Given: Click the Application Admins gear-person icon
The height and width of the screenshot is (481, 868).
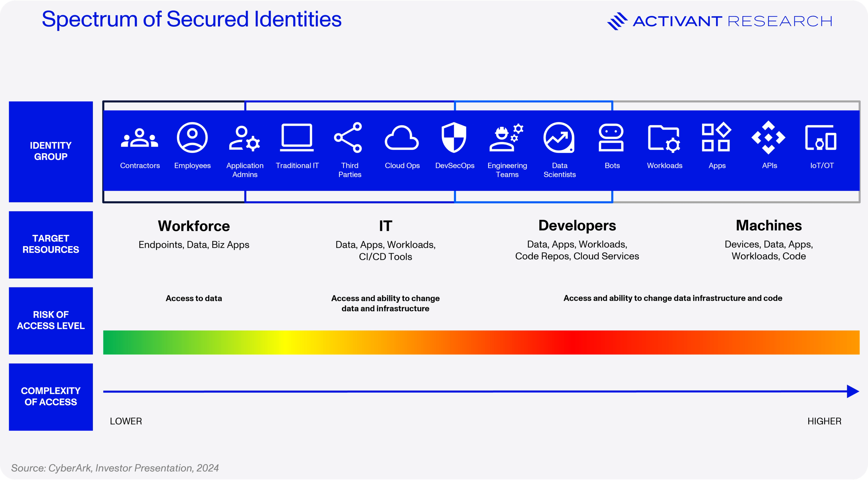Looking at the screenshot, I should pos(244,138).
